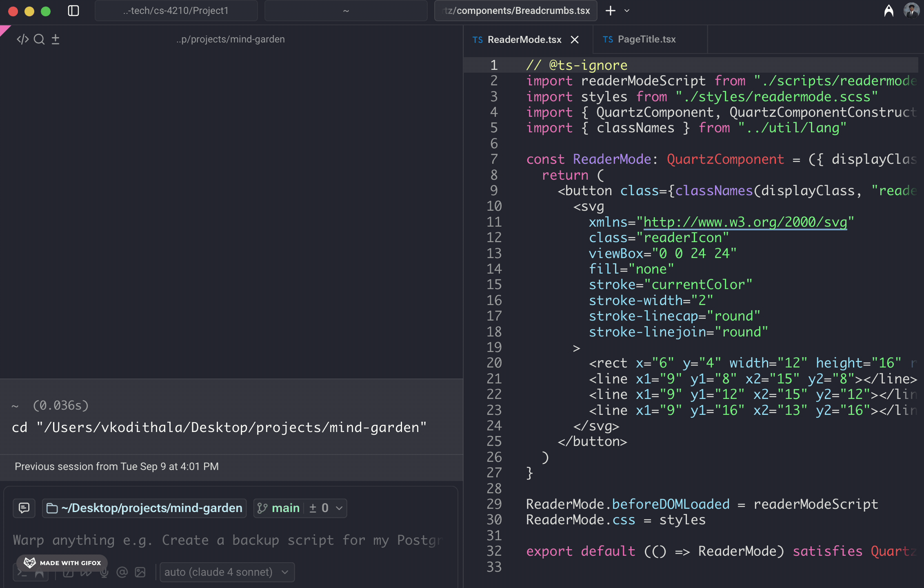The width and height of the screenshot is (924, 588).
Task: Toggle voice input microphone icon
Action: click(x=104, y=572)
